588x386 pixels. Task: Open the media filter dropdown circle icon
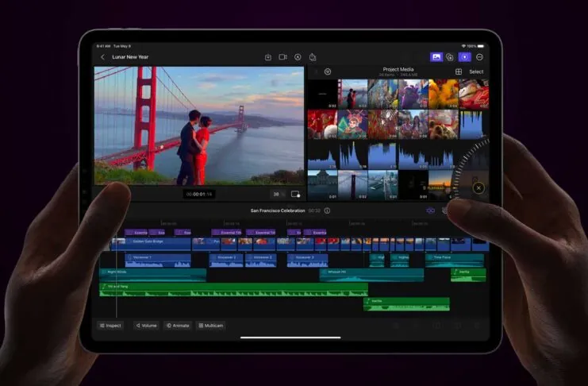coord(328,71)
